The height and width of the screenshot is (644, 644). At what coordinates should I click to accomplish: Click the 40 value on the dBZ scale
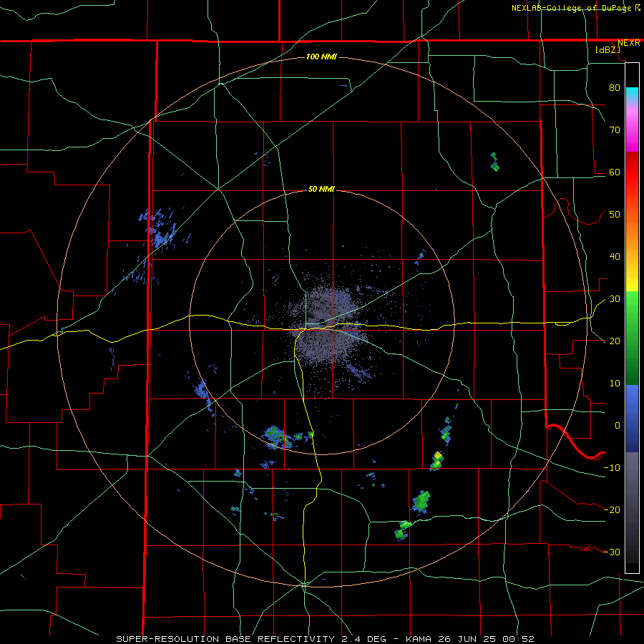coord(615,257)
